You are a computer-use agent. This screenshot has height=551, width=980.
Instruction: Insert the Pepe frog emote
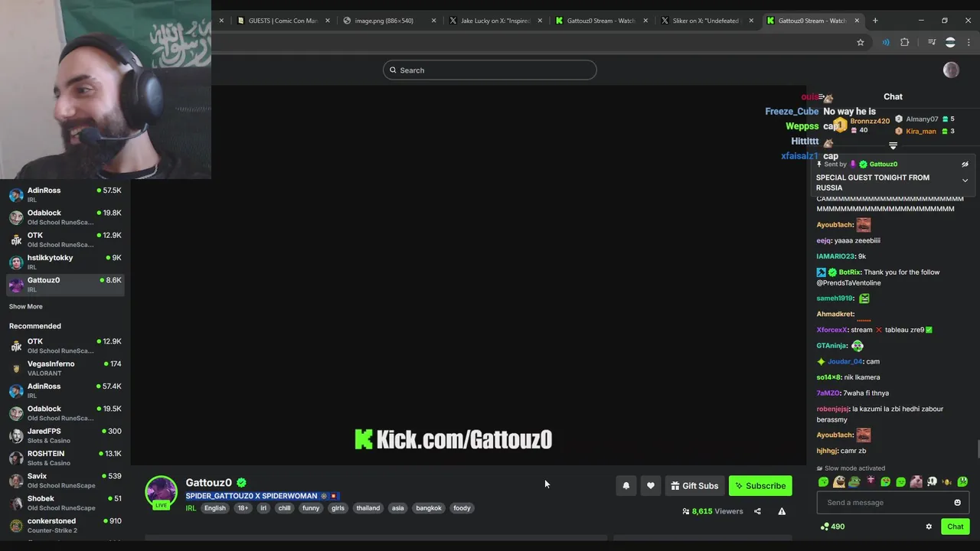point(854,482)
